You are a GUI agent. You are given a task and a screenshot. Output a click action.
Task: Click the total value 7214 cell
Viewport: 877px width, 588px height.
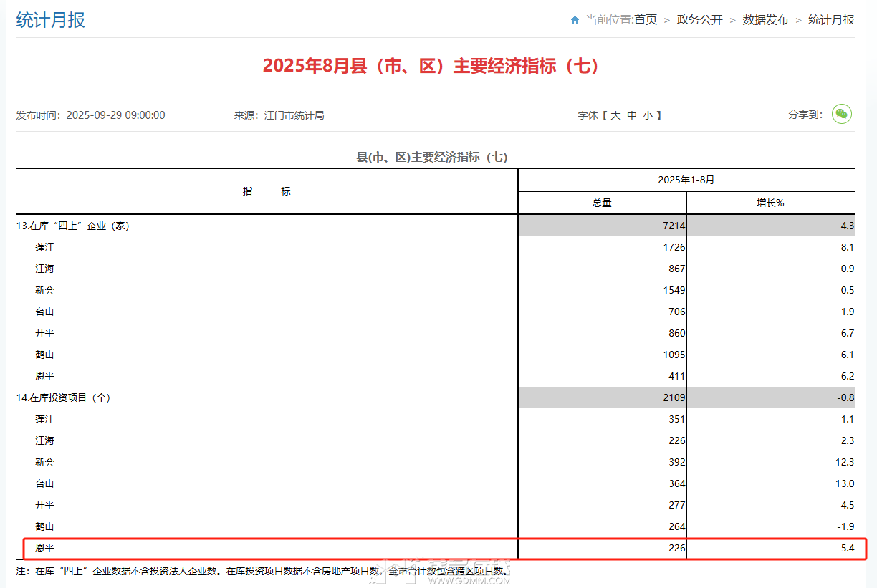pos(674,226)
